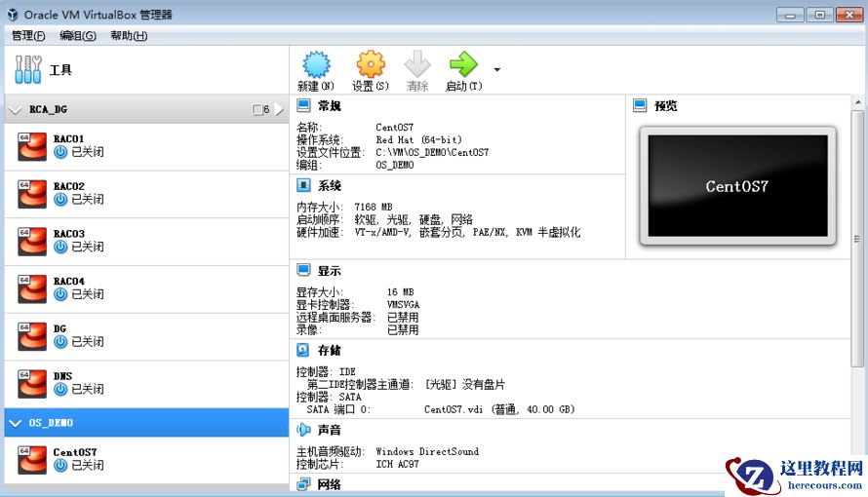Viewport: 868px width, 497px height.
Task: Click optical drive entry [光驱] 没有盘片
Action: coord(465,384)
